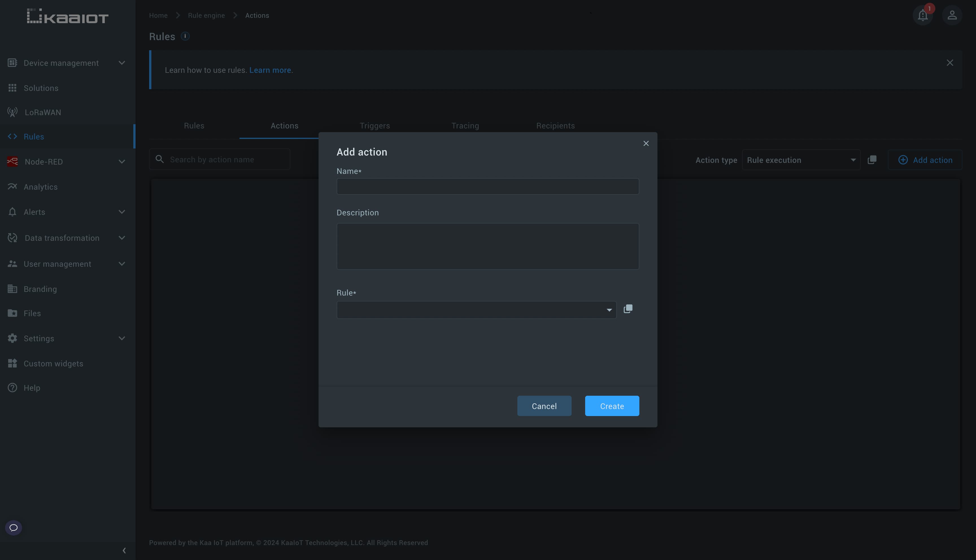The image size is (976, 560).
Task: Click the KaaIoT logo
Action: point(68,16)
